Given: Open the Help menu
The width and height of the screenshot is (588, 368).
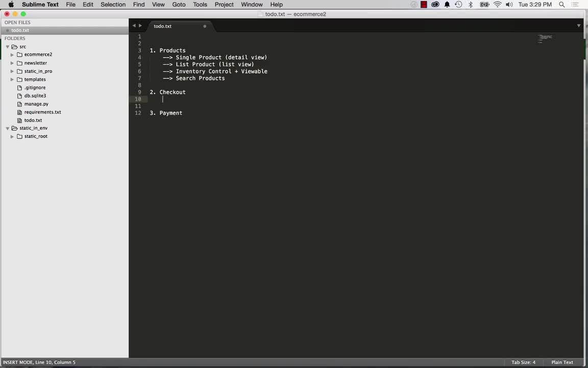Looking at the screenshot, I should (x=276, y=5).
